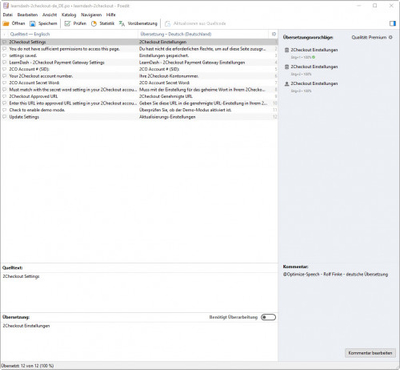Pick the suggestion labeled Strg+1
400x370 pixels.
[x=311, y=53]
